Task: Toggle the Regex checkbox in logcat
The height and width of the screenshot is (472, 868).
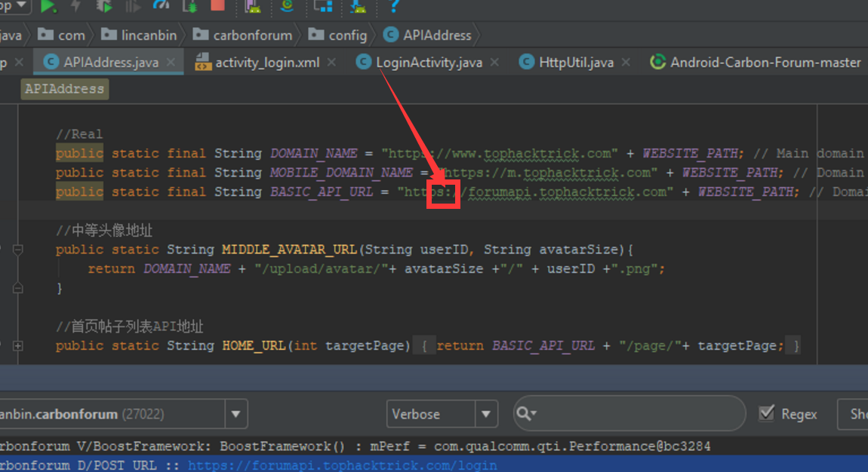Action: [767, 413]
